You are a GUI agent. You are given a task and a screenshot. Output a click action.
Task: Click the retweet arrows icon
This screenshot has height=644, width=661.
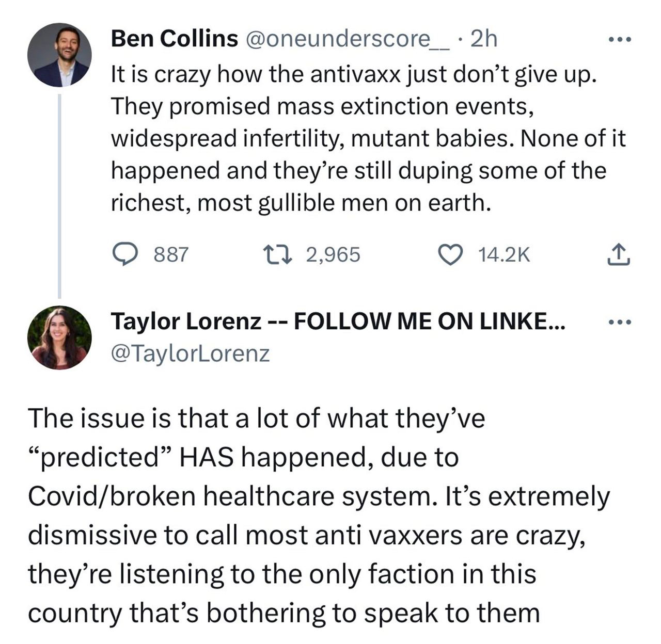click(278, 254)
